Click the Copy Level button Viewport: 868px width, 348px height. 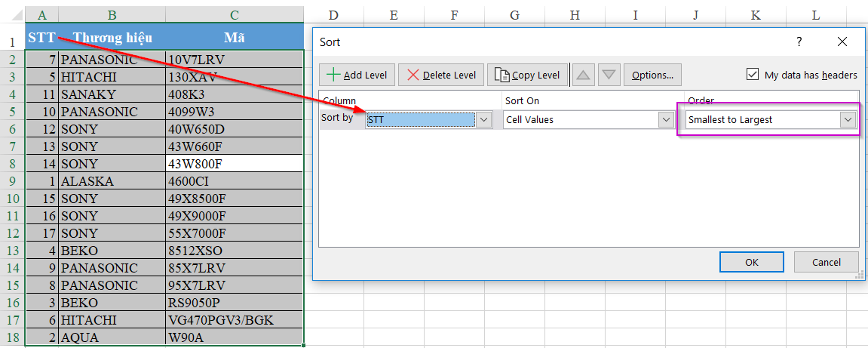click(x=527, y=75)
